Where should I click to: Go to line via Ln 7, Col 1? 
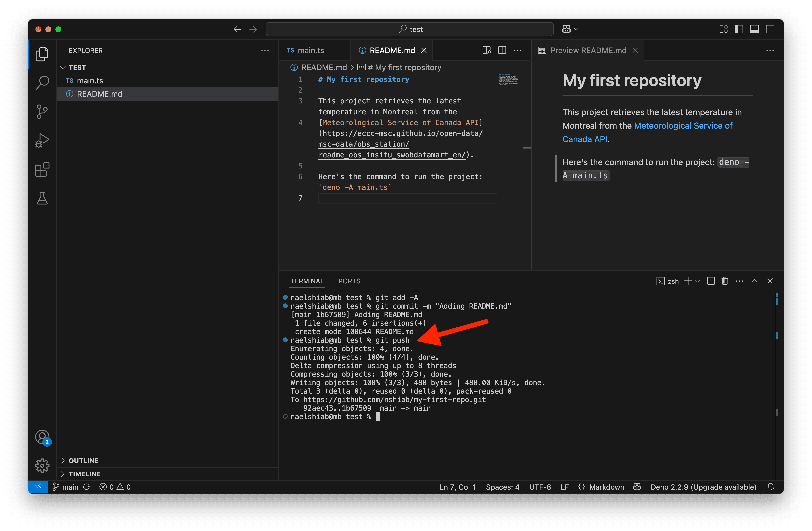click(458, 487)
